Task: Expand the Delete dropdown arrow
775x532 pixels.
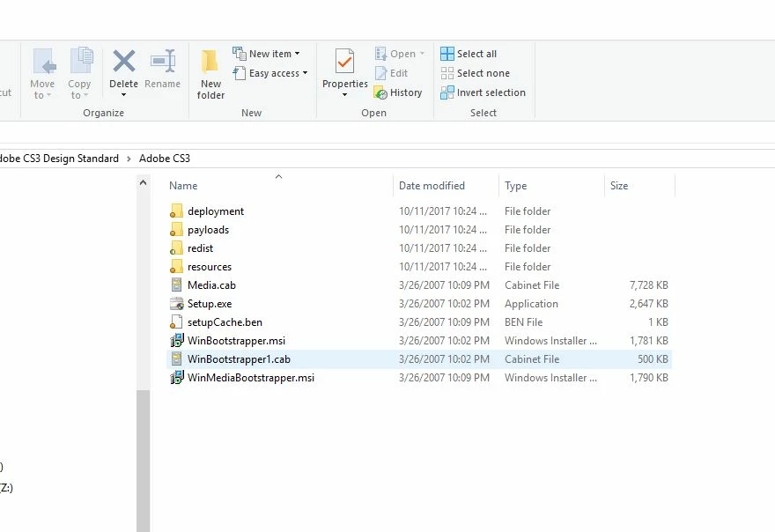Action: click(x=123, y=95)
